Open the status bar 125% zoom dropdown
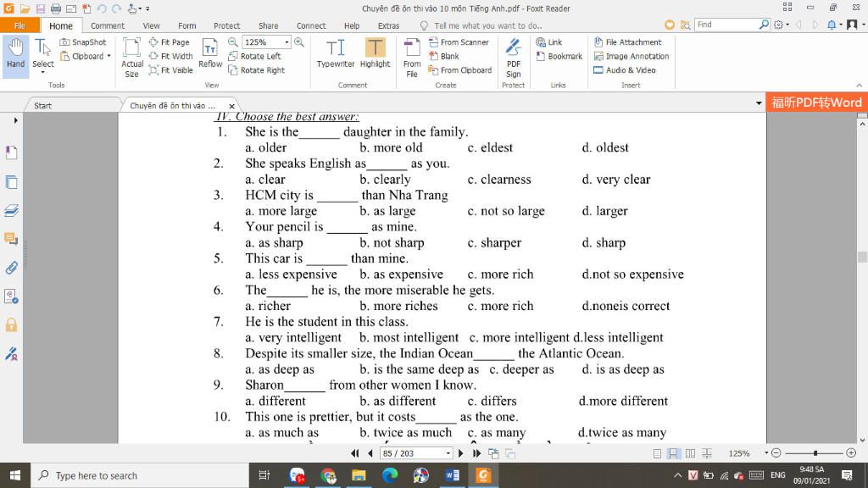Viewport: 868px width, 488px height. pos(766,452)
